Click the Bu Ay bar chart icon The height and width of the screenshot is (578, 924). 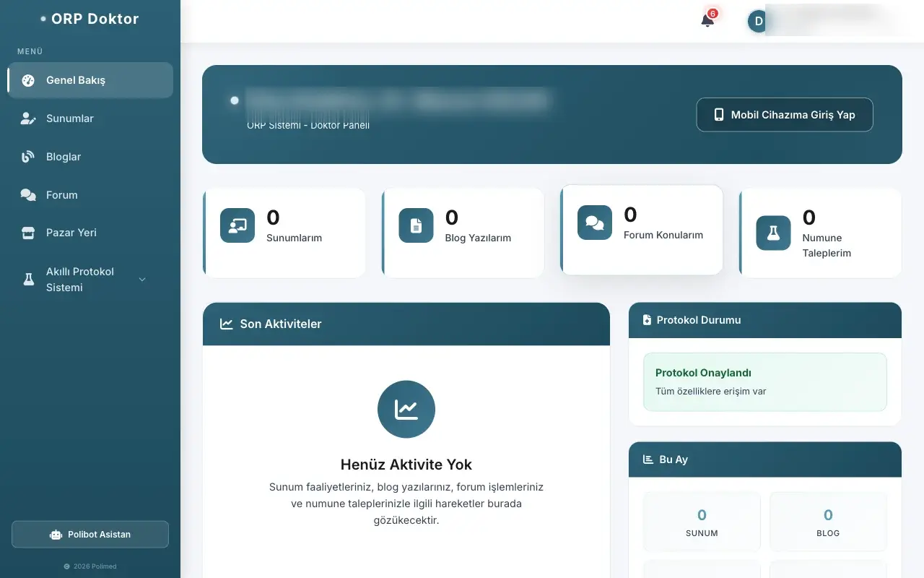(648, 460)
